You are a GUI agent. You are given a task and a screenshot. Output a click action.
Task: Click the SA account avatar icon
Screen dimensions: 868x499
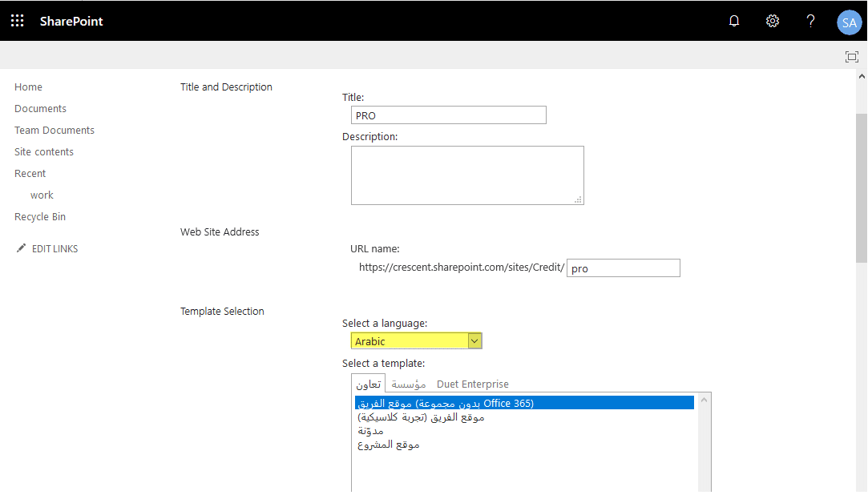[x=849, y=22]
